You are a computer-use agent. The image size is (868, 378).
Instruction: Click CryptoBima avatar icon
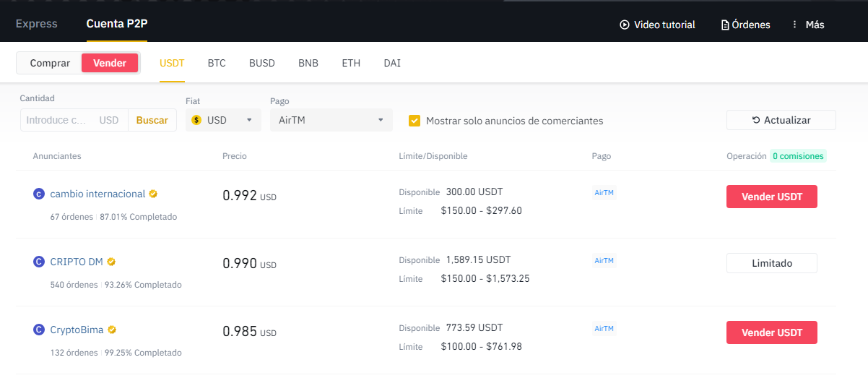pos(39,330)
